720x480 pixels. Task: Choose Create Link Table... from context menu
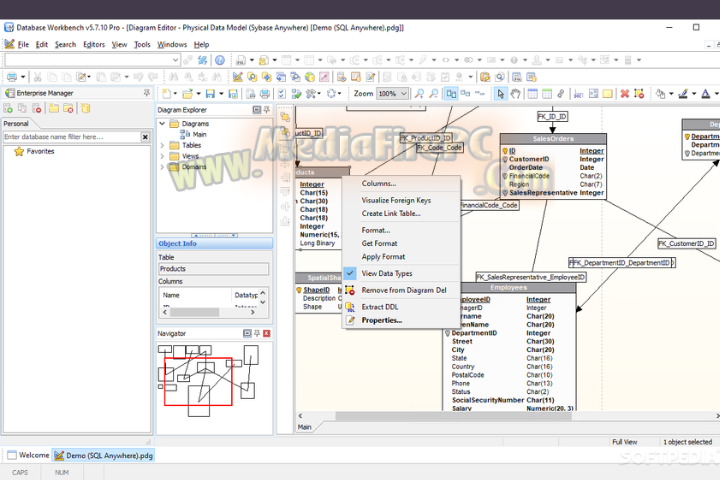[x=391, y=214]
